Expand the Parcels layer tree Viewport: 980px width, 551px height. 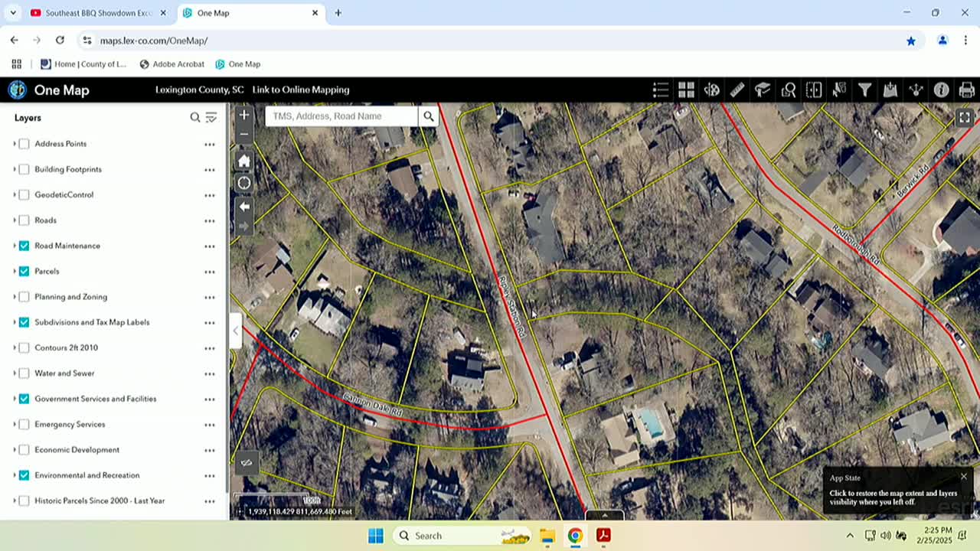[x=15, y=272]
